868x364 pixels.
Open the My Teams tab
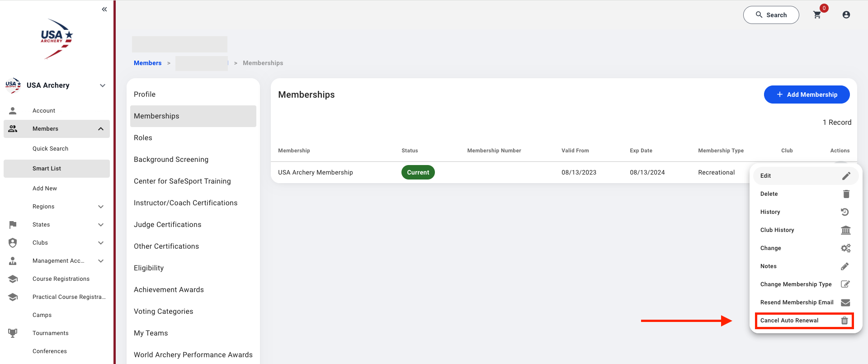click(193, 333)
